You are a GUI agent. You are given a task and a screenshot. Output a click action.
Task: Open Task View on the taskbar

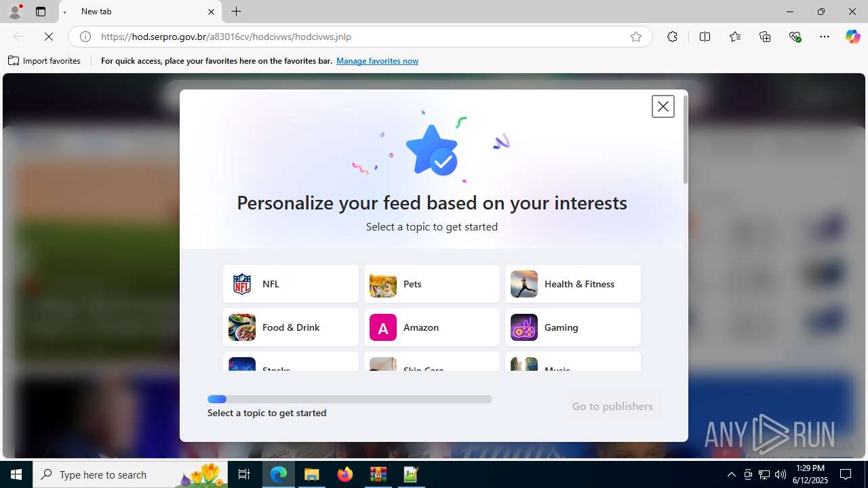[x=244, y=474]
